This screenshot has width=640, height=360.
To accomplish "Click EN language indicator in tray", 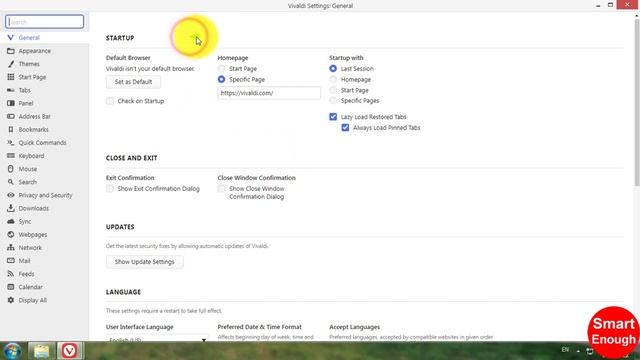I will (565, 350).
